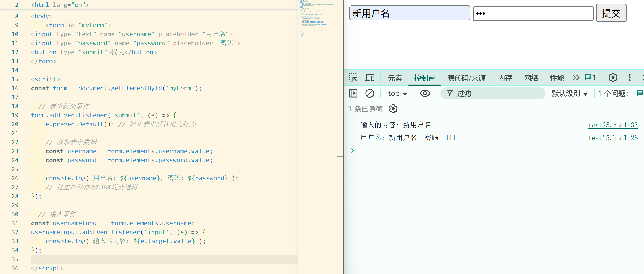Select console log line 输入的内容: 新用户名

pos(396,125)
